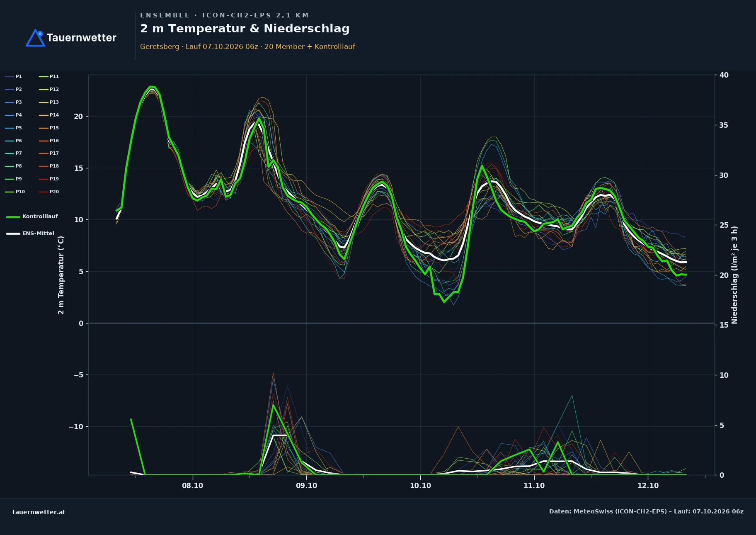Image resolution: width=756 pixels, height=535 pixels.
Task: Click the 20 tick on temperature axis
Action: (x=78, y=117)
